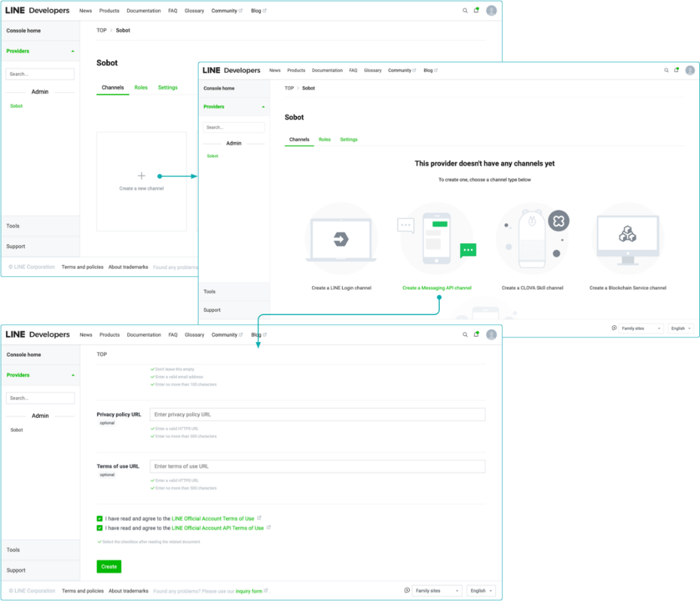Toggle the LINE Official Account API Terms checkbox
The width and height of the screenshot is (700, 601).
tap(99, 528)
